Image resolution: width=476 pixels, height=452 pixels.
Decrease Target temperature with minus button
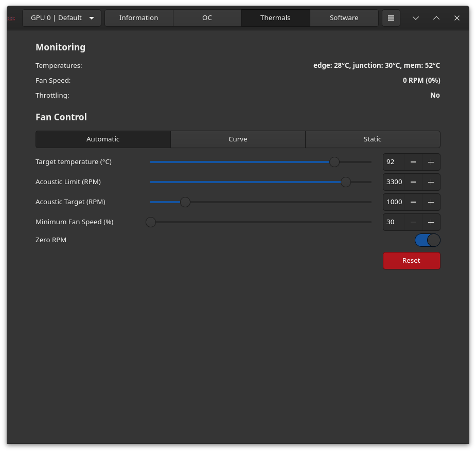tap(413, 162)
